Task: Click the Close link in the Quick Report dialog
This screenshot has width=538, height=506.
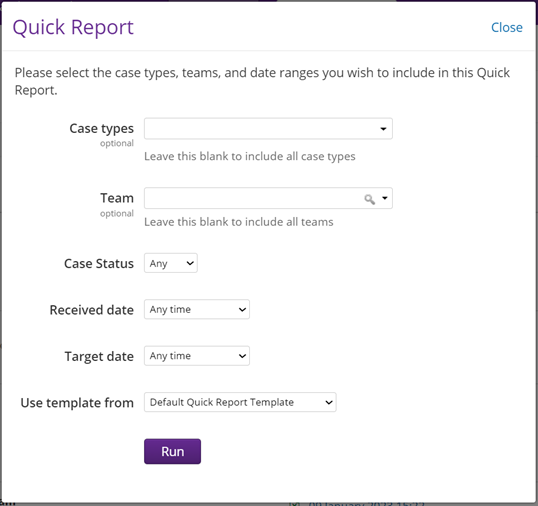Action: click(506, 27)
